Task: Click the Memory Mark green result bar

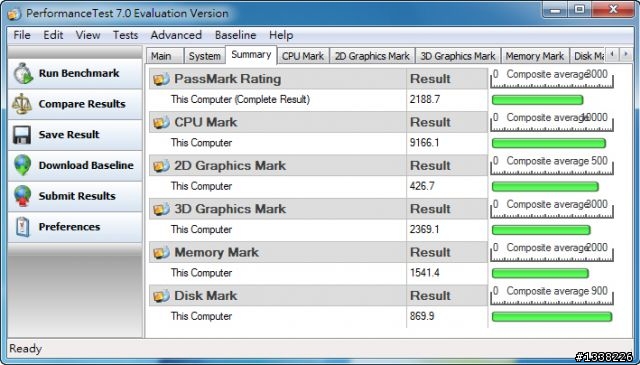Action: click(x=540, y=274)
